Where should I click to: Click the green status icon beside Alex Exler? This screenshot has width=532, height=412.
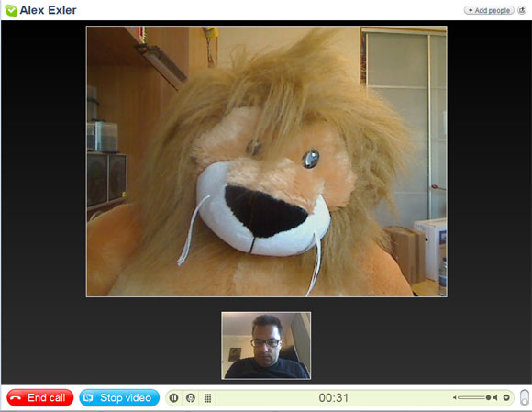pos(11,10)
